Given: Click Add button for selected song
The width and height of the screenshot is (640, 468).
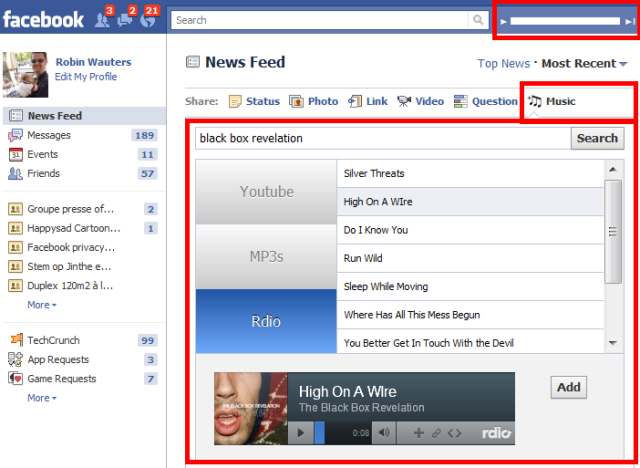Looking at the screenshot, I should click(569, 387).
